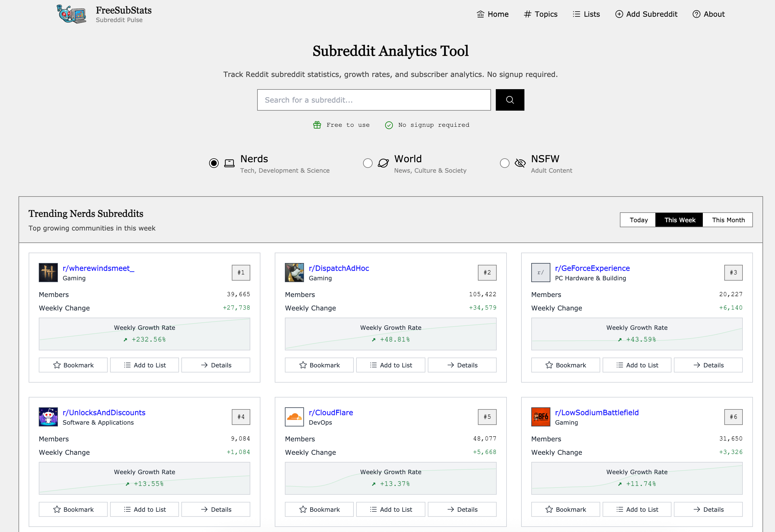Add r/DispatchAdHoc to a list
This screenshot has height=532, width=775.
click(x=390, y=365)
